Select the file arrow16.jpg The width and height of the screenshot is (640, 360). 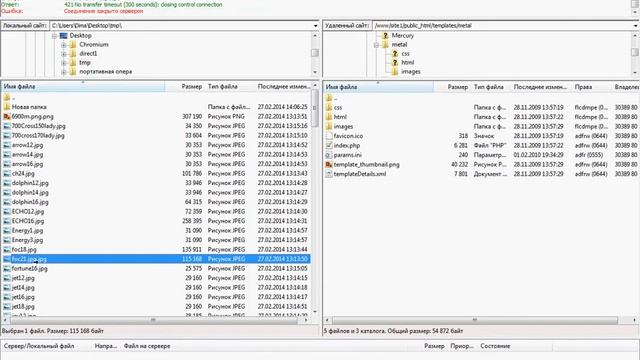(x=27, y=164)
